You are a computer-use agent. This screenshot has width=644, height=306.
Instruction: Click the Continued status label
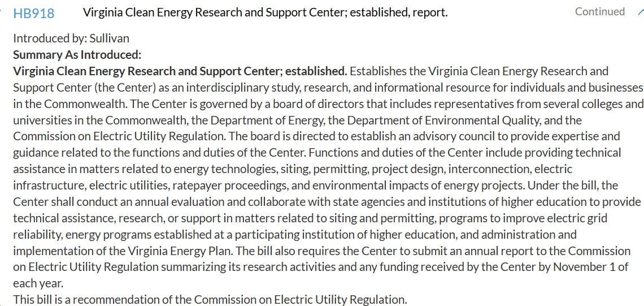[599, 12]
